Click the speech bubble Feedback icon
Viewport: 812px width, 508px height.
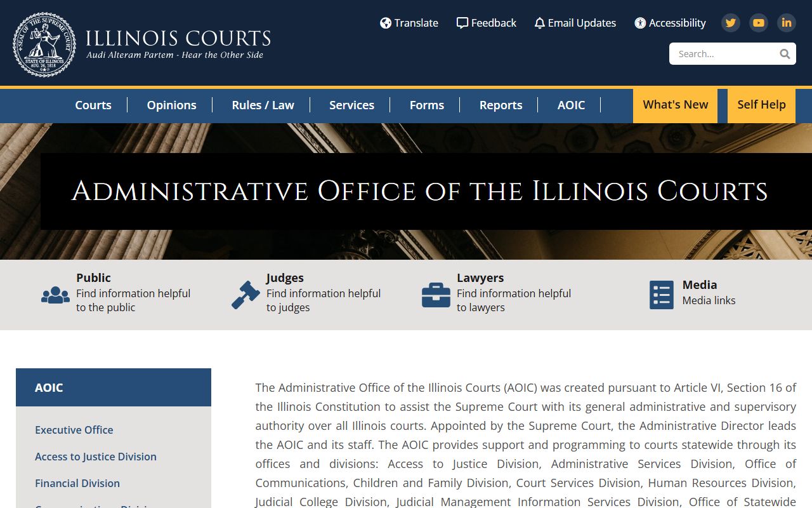[x=462, y=23]
